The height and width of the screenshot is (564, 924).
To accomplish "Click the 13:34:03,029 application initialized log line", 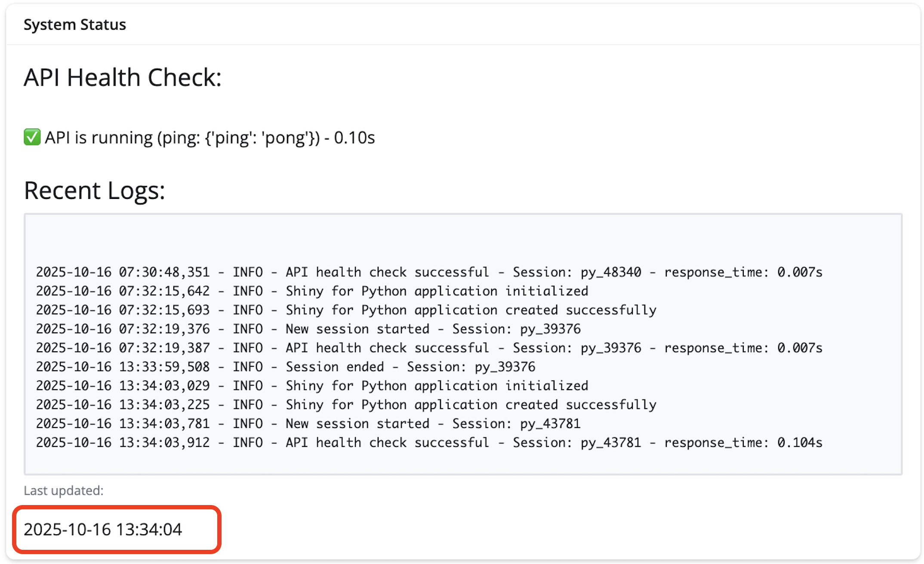I will click(x=312, y=386).
